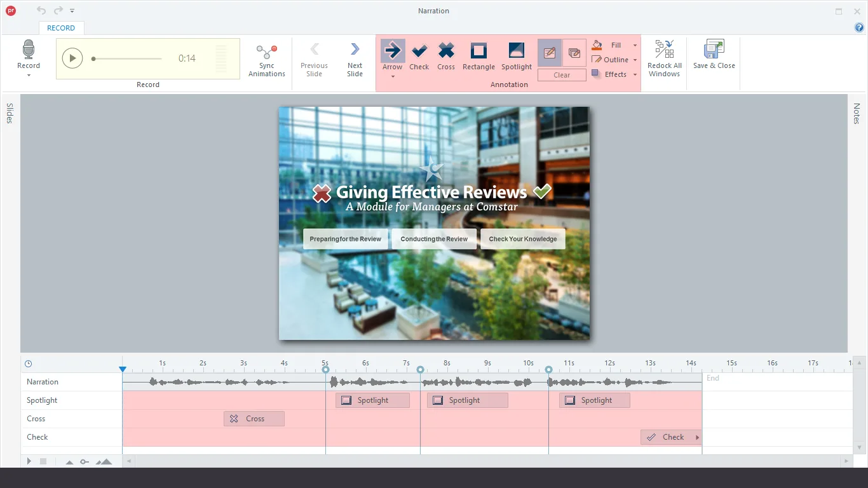868x488 pixels.
Task: Click the Sync Animations icon
Action: (x=267, y=51)
